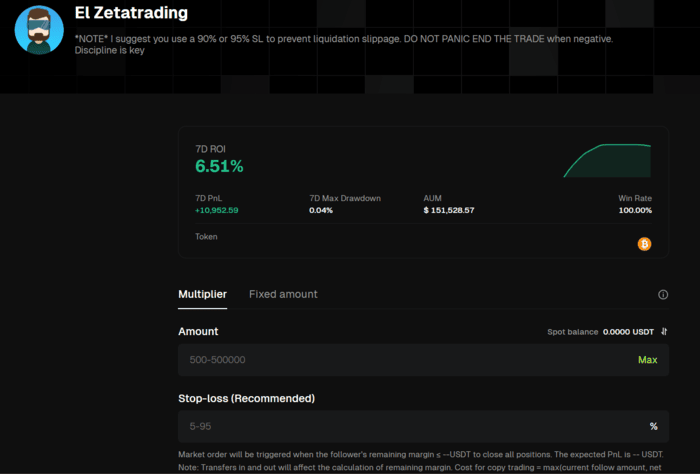This screenshot has height=474, width=700.
Task: Click the 7D Max Drawdown 0.04% value
Action: [x=321, y=210]
